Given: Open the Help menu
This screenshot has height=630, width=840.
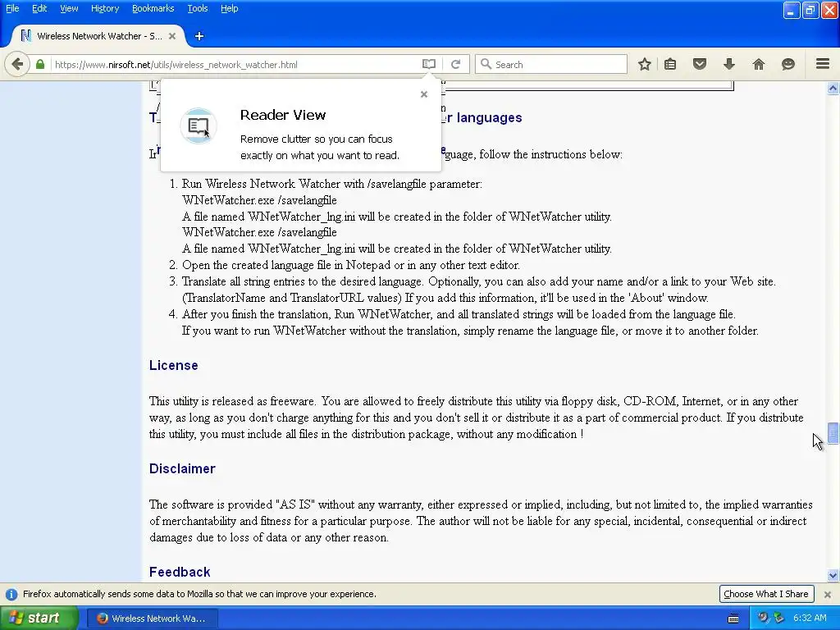Looking at the screenshot, I should [x=230, y=8].
